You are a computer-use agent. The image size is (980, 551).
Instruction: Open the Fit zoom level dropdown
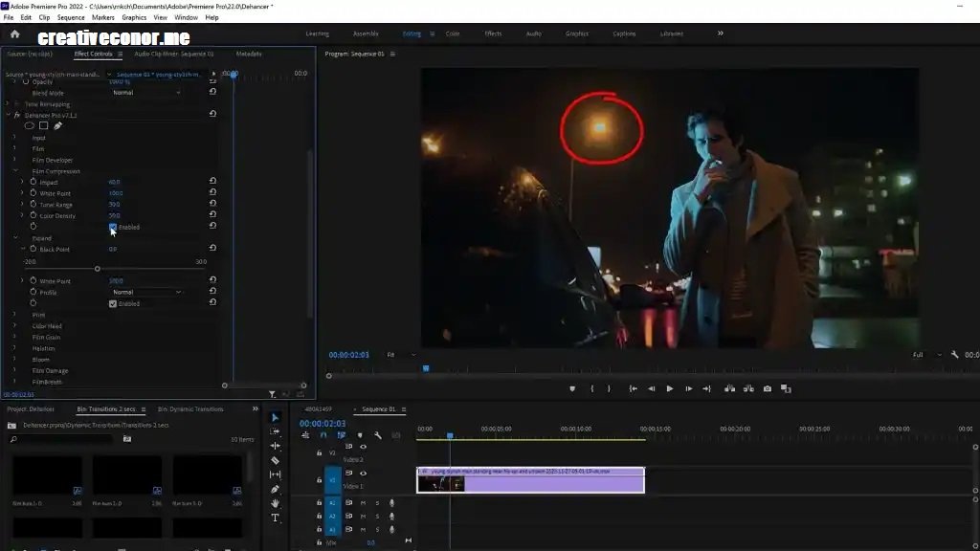pos(401,354)
